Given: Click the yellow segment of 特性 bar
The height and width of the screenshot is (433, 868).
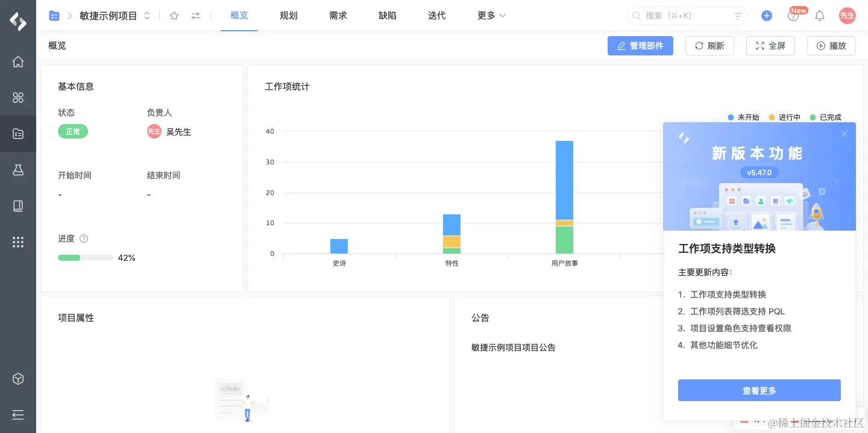Looking at the screenshot, I should pos(451,241).
